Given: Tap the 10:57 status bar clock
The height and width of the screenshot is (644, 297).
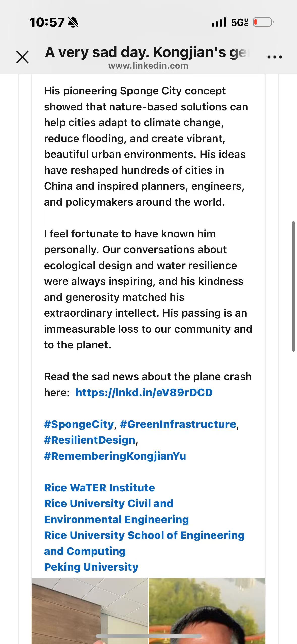Looking at the screenshot, I should (47, 22).
